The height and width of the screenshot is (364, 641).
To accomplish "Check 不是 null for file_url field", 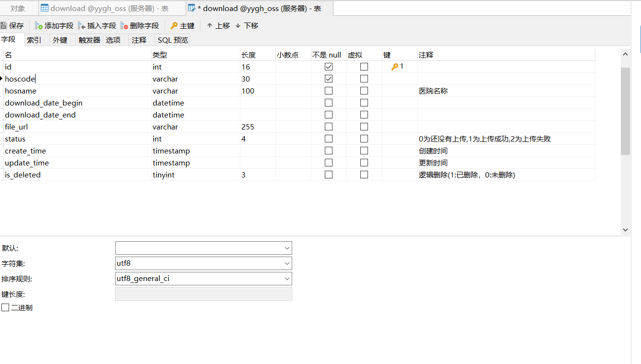I will click(x=329, y=127).
